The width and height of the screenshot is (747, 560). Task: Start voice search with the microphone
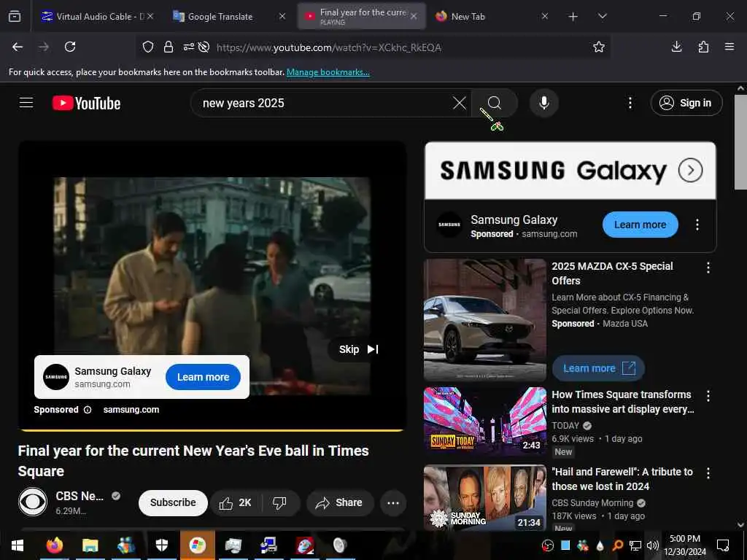click(x=543, y=103)
